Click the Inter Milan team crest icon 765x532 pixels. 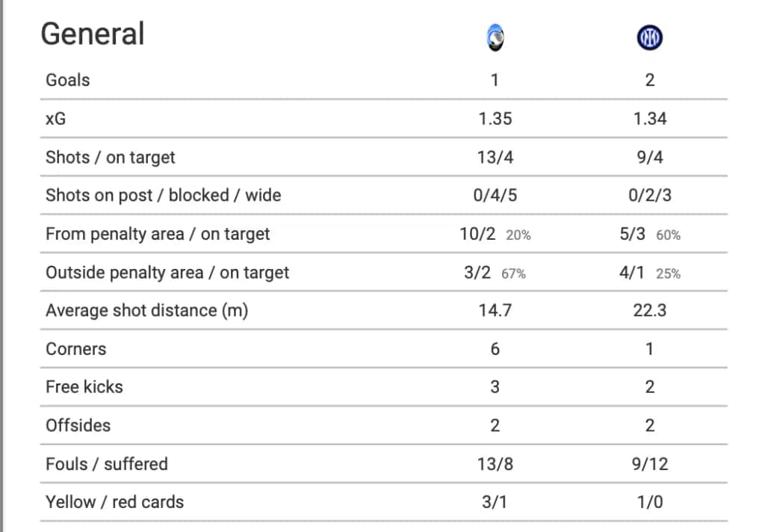click(x=650, y=37)
